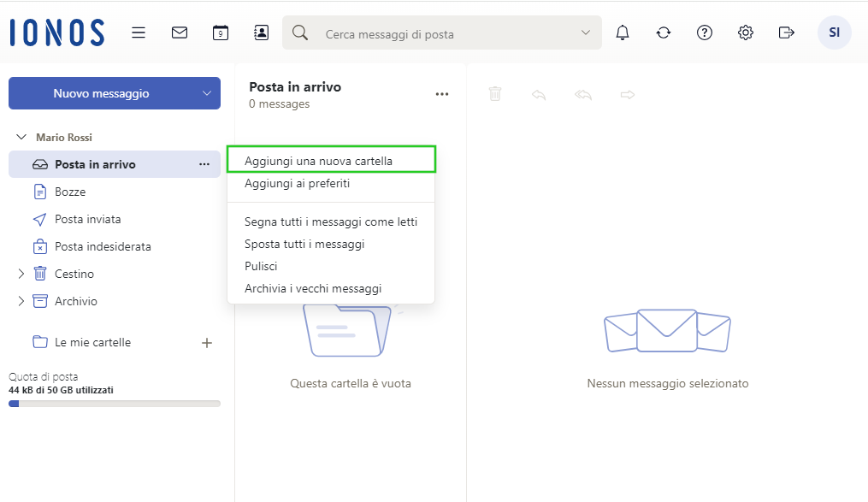Click the mail quota usage bar
This screenshot has width=868, height=502.
(115, 404)
